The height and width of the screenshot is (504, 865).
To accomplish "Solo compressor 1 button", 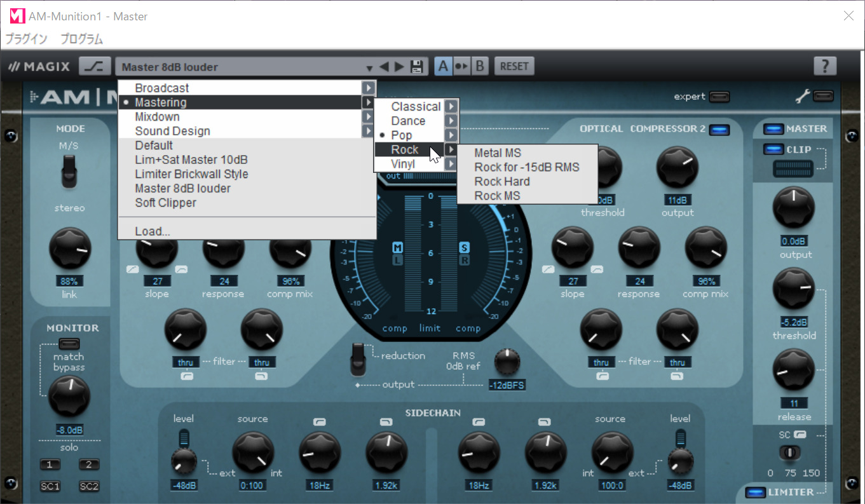I will coord(50,465).
